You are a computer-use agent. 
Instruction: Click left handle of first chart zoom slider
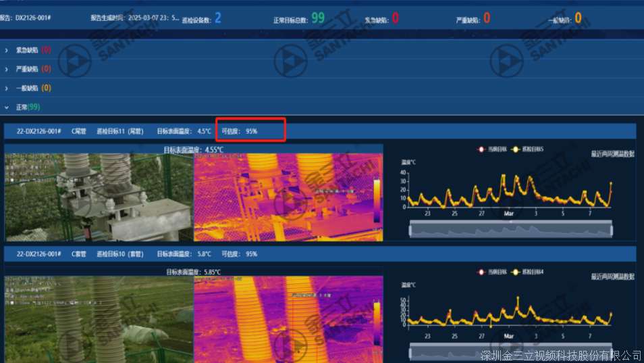pos(411,230)
